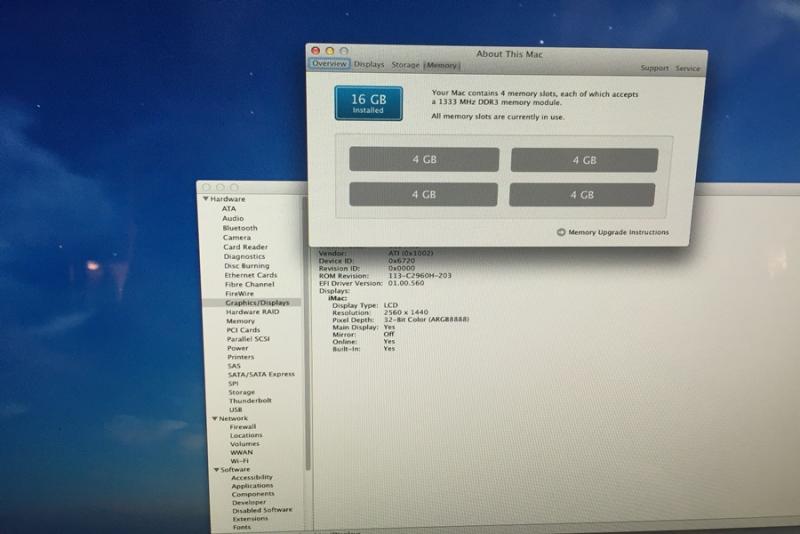Screen dimensions: 800x534
Task: Select Parallel SCSI in the sidebar
Action: 248,339
